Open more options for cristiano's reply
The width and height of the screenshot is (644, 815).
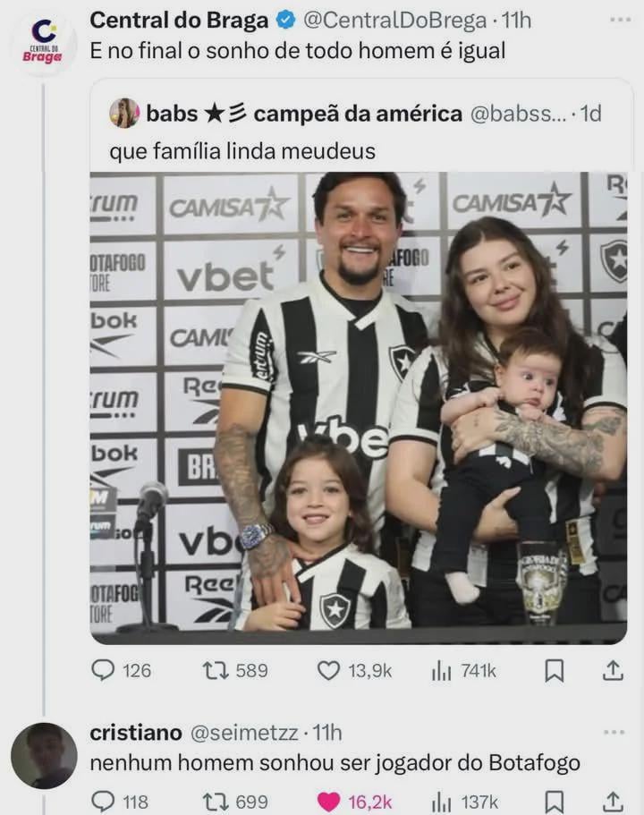coord(614,733)
